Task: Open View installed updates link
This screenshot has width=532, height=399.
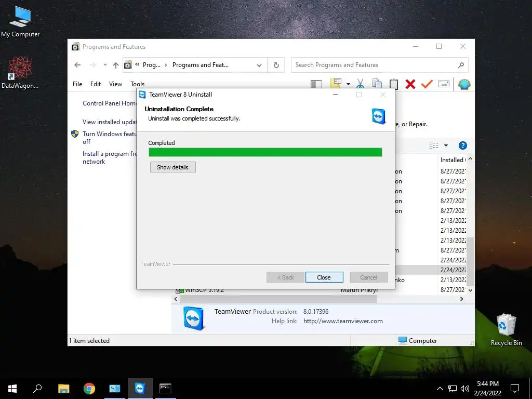Action: coord(109,122)
